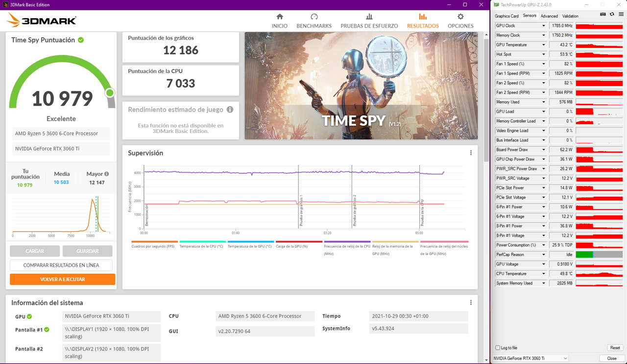Toggle Frecuencia de reloj de la CPU legend
The height and width of the screenshot is (364, 627).
(347, 248)
